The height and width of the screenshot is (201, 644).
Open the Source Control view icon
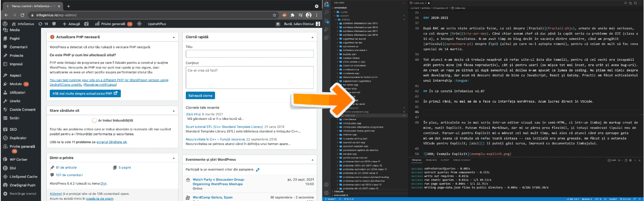[326, 21]
